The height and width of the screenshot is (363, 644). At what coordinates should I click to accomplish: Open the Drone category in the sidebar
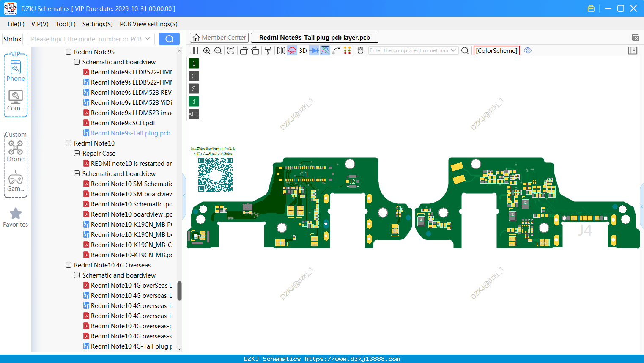(x=16, y=151)
